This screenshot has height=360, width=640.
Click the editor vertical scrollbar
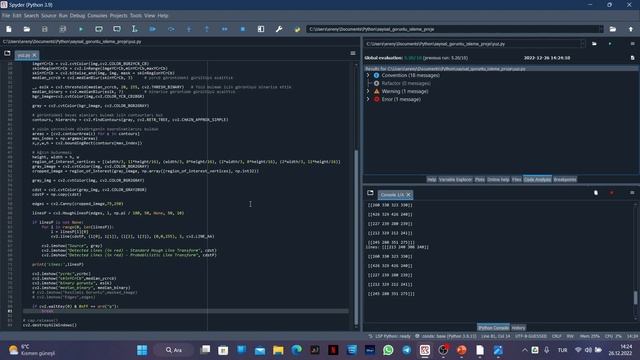coord(356,237)
